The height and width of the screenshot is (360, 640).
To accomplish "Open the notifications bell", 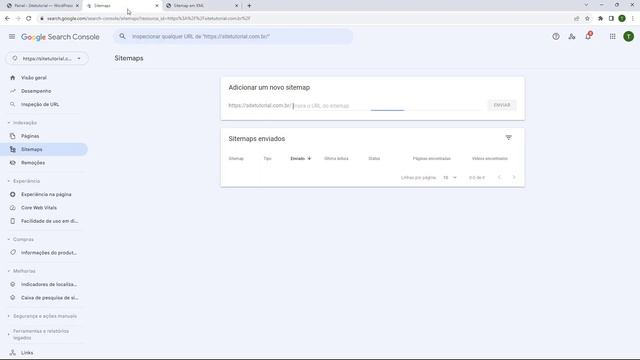I will pyautogui.click(x=588, y=36).
